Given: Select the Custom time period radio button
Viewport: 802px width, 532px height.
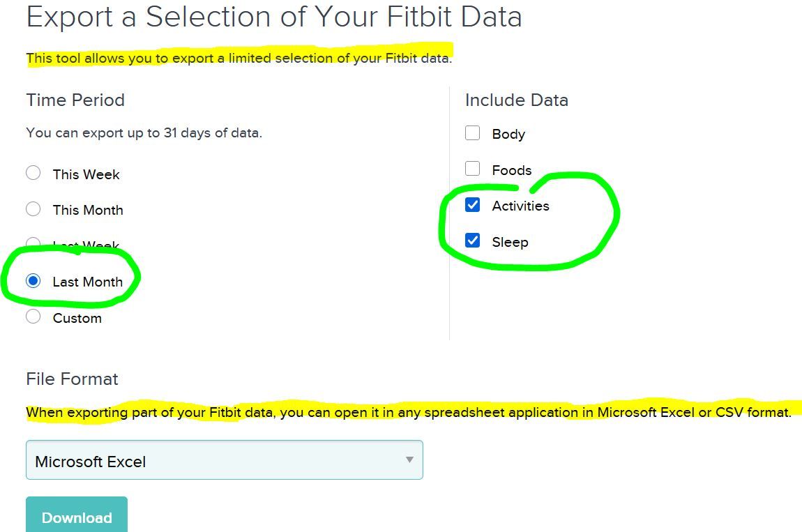Looking at the screenshot, I should coord(33,317).
